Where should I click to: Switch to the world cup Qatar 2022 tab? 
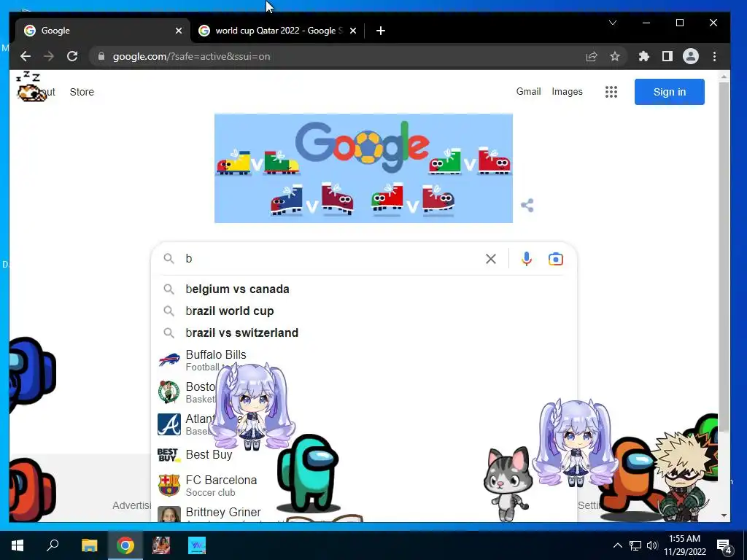276,31
